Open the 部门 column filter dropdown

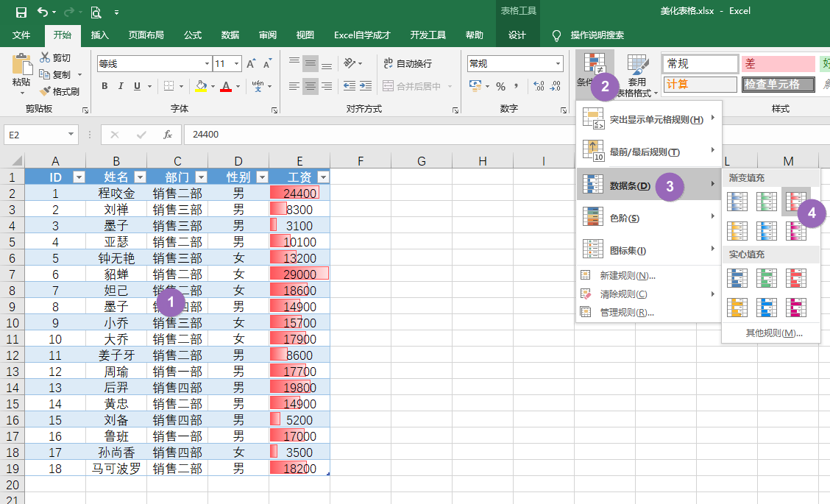click(201, 177)
